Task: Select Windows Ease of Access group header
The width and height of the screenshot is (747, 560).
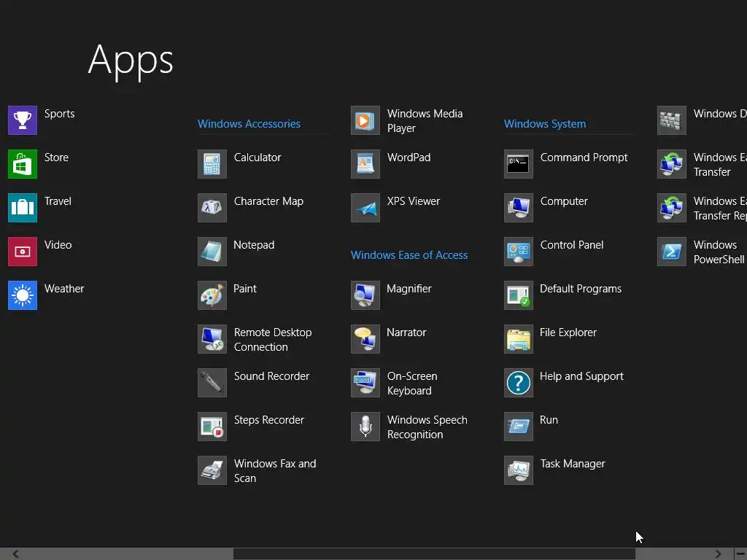Action: [x=409, y=255]
